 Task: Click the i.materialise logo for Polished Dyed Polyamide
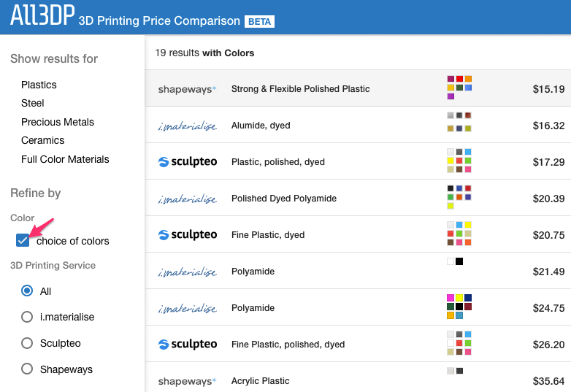187,199
